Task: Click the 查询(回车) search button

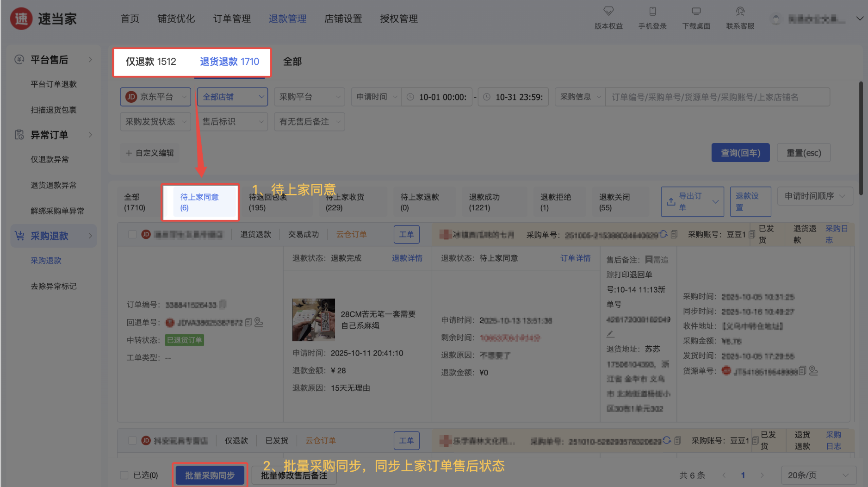Action: coord(740,153)
